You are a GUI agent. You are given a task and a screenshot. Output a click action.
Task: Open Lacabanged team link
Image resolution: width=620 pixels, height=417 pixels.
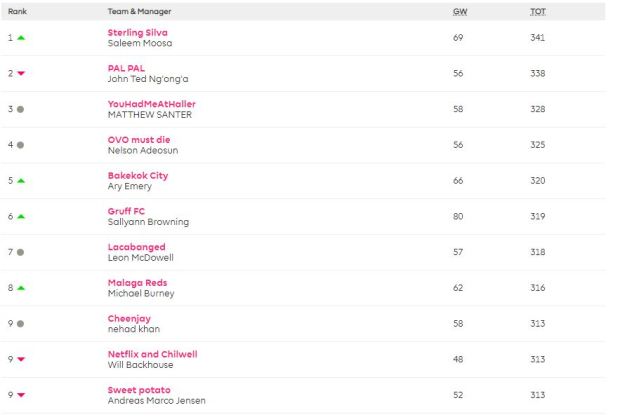pos(136,247)
